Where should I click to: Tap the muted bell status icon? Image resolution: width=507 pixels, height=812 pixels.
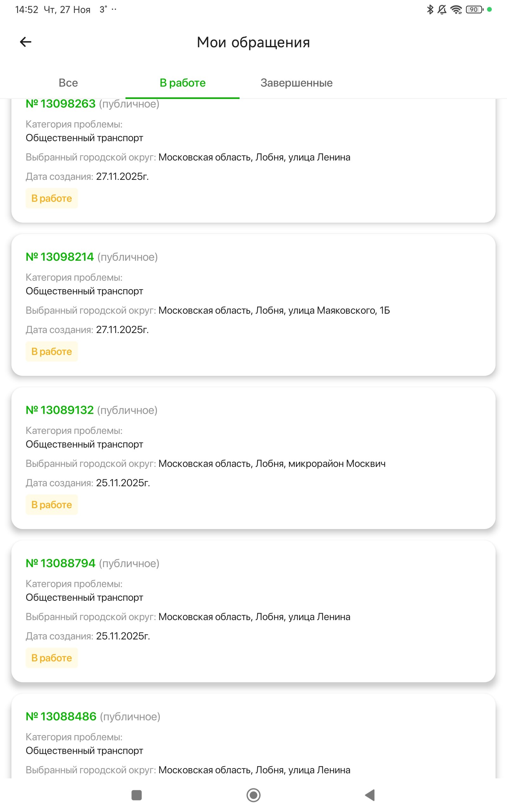click(442, 10)
